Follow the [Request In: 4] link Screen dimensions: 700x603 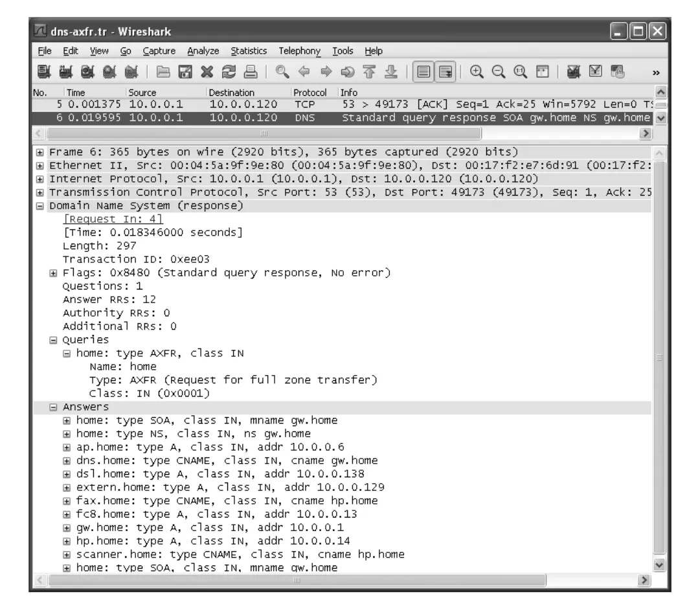point(113,219)
